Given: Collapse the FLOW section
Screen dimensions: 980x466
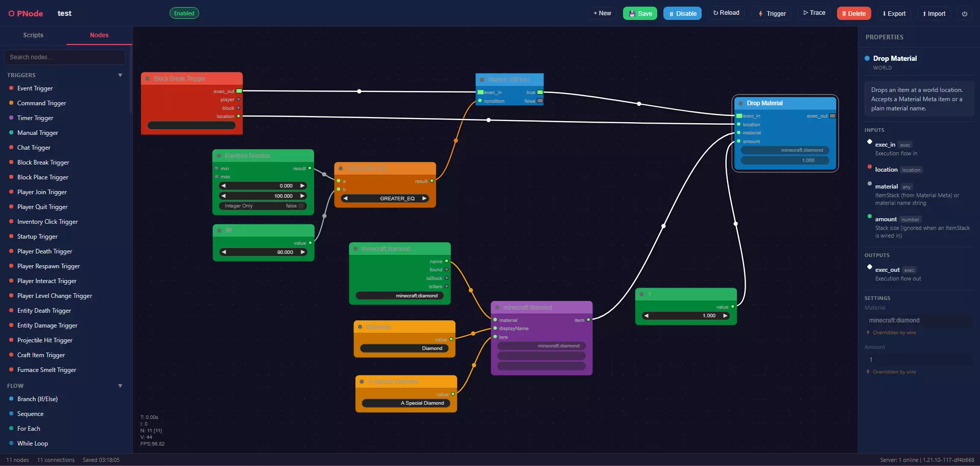Looking at the screenshot, I should [x=120, y=386].
